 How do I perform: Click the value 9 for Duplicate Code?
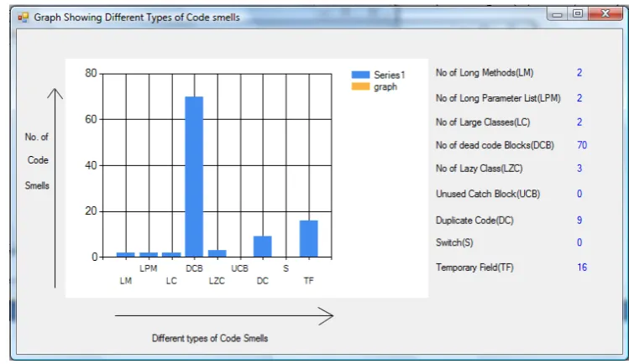tap(579, 221)
